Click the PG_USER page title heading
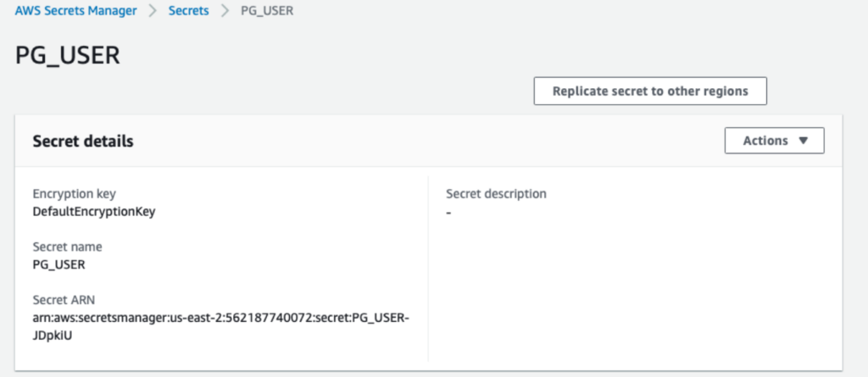 tap(68, 56)
